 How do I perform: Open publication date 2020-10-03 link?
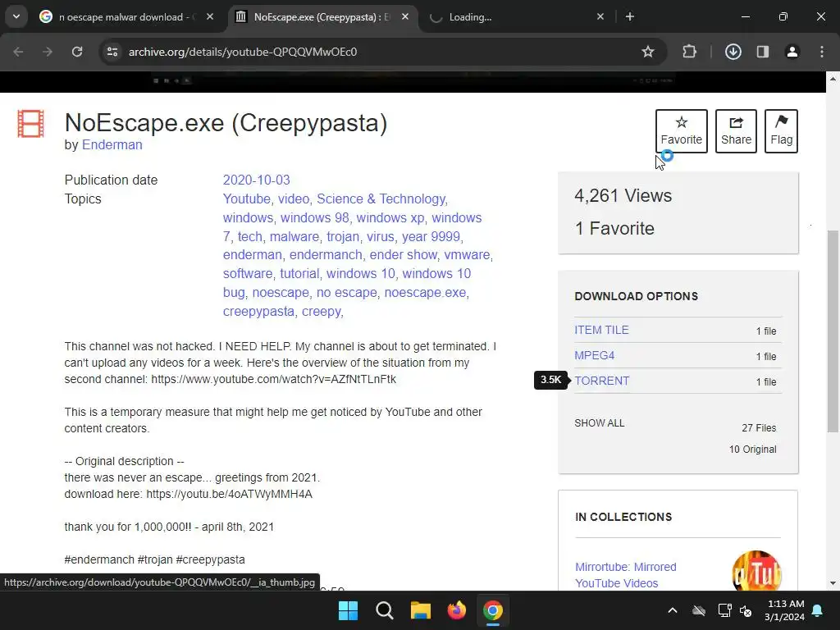point(256,180)
